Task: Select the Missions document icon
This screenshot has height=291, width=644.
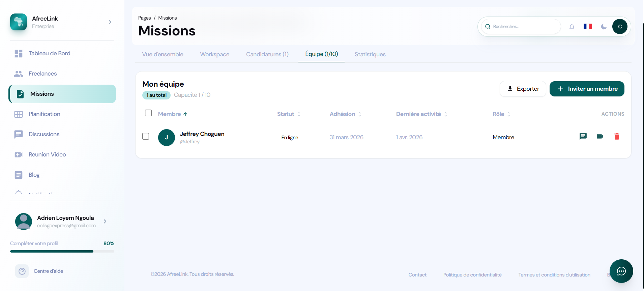Action: (x=20, y=94)
